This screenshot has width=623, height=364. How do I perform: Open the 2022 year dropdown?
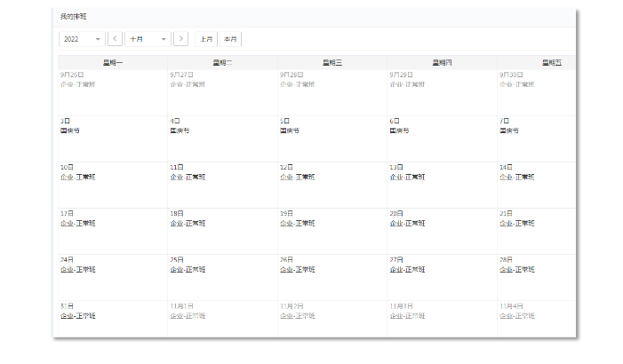(81, 39)
